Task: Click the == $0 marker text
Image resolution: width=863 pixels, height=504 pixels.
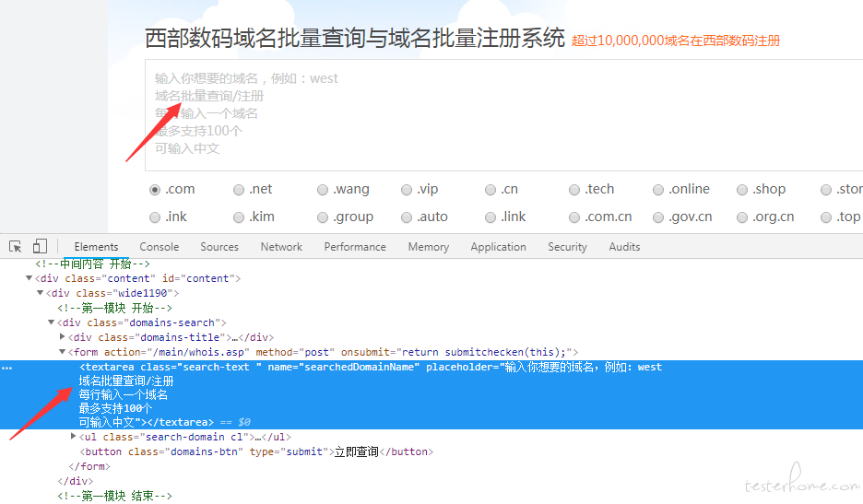Action: [x=235, y=422]
